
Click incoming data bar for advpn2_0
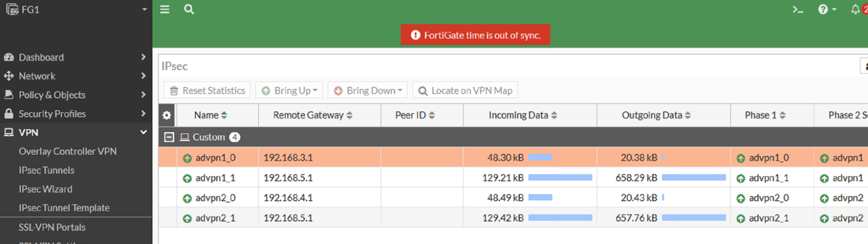(x=540, y=198)
